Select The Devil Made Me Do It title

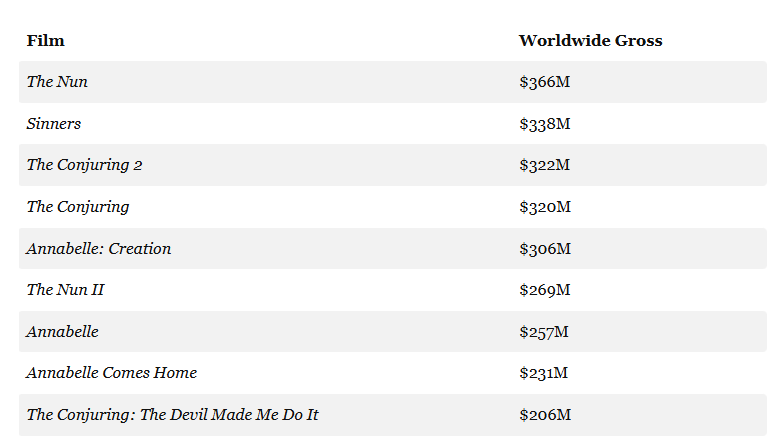pyautogui.click(x=173, y=414)
